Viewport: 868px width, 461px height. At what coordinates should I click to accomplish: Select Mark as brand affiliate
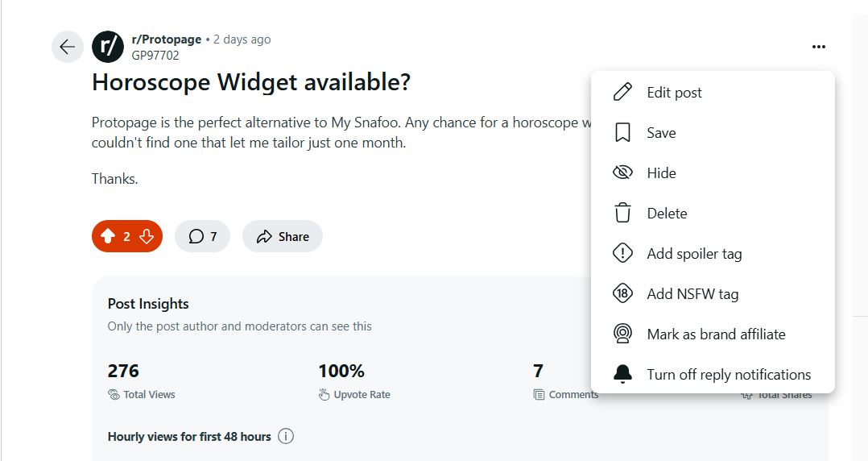[713, 334]
